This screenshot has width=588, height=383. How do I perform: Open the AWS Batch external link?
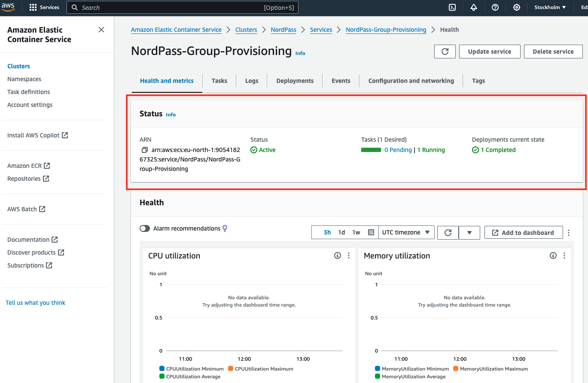coord(26,209)
